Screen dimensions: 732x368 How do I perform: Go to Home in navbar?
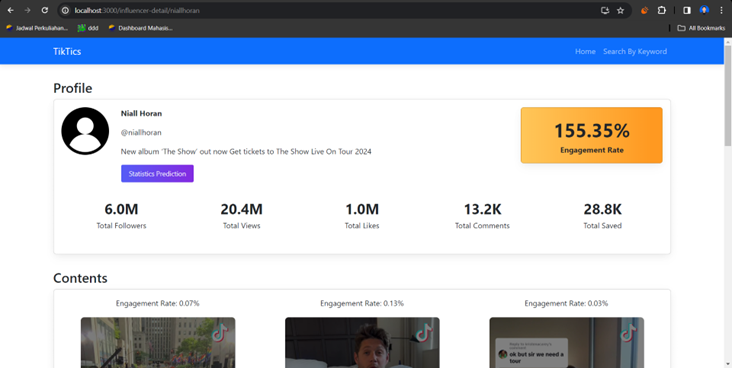[585, 51]
